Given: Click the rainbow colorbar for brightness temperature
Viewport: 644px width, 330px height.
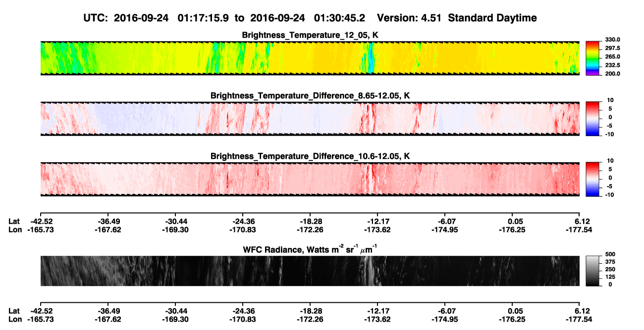Looking at the screenshot, I should pos(592,58).
